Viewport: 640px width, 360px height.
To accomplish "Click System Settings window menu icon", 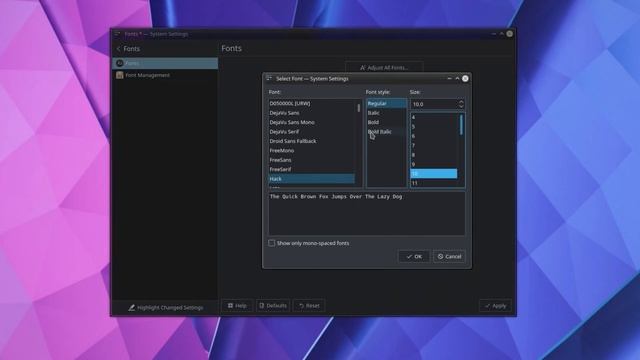I will pos(118,34).
